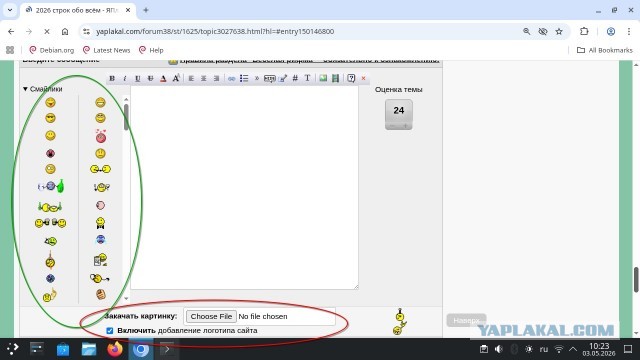Insert the blue crying smiley
The image size is (640, 360).
(100, 240)
